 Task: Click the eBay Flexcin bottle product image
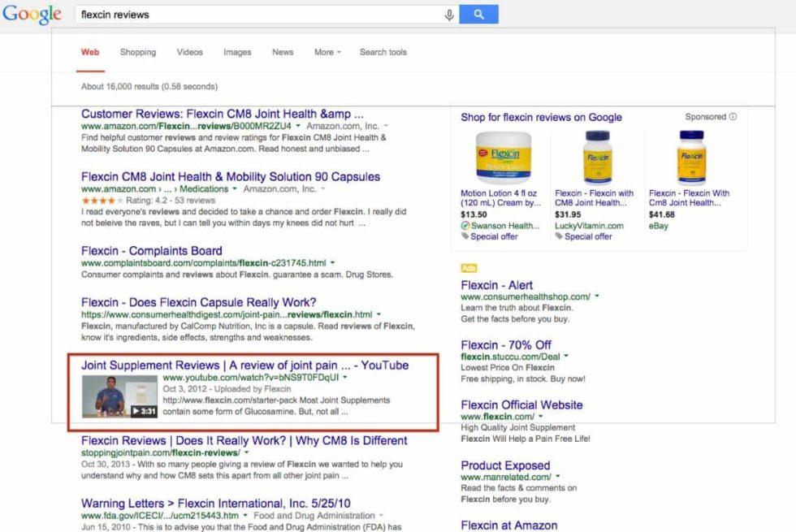[691, 158]
